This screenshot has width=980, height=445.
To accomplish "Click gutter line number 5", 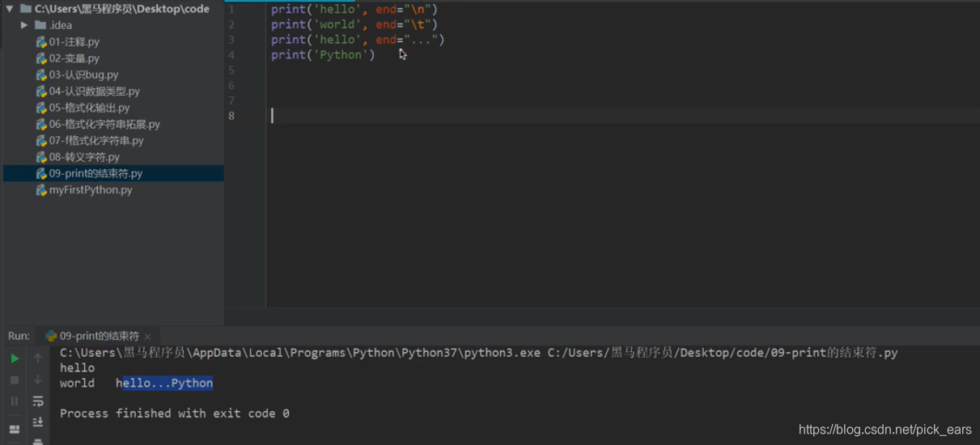I will click(x=231, y=70).
